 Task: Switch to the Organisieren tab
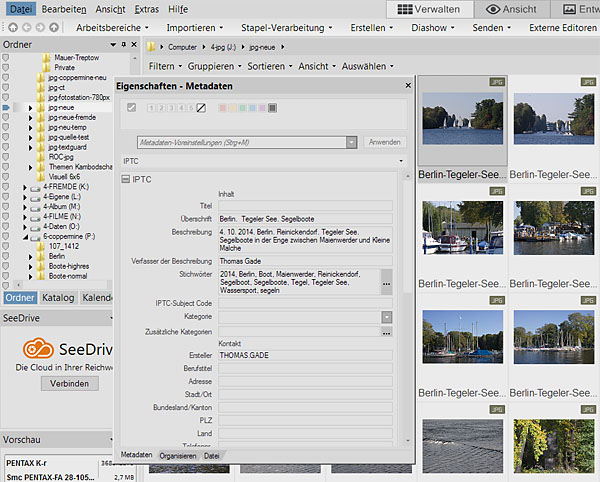click(x=177, y=455)
